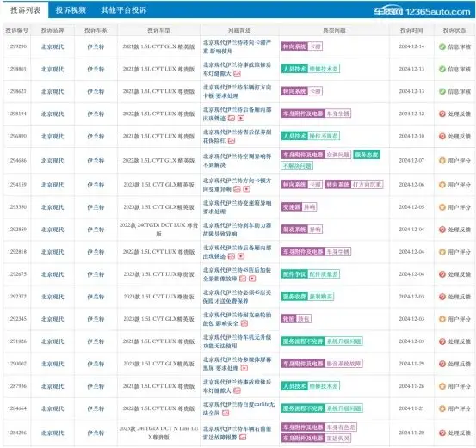The image size is (476, 448).
Task: Open complaint 车机无升级功能无法使用
Action: (237, 341)
